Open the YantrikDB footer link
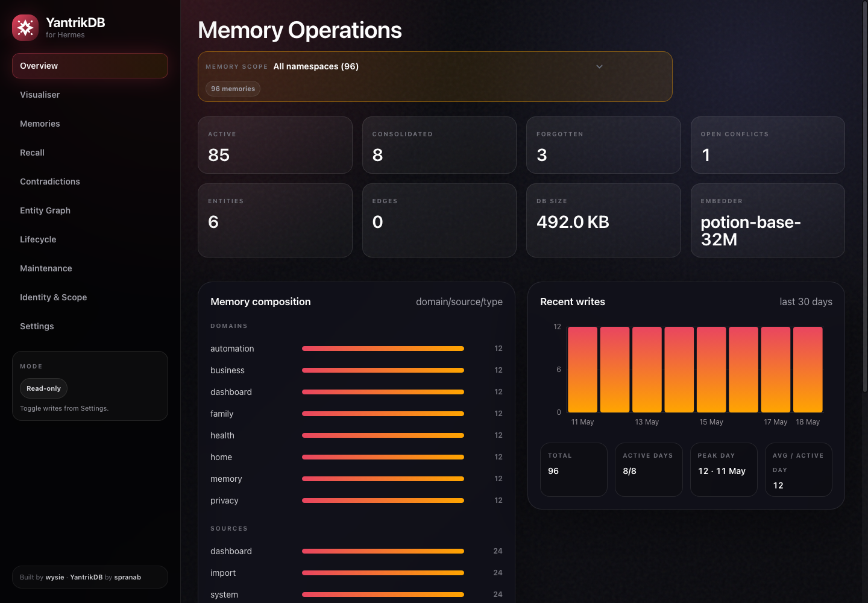Image resolution: width=868 pixels, height=603 pixels. point(86,577)
